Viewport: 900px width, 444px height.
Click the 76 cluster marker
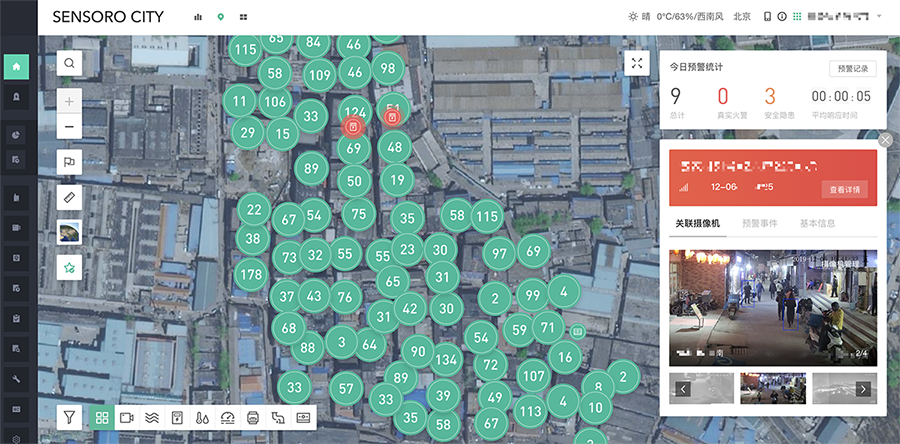[345, 297]
